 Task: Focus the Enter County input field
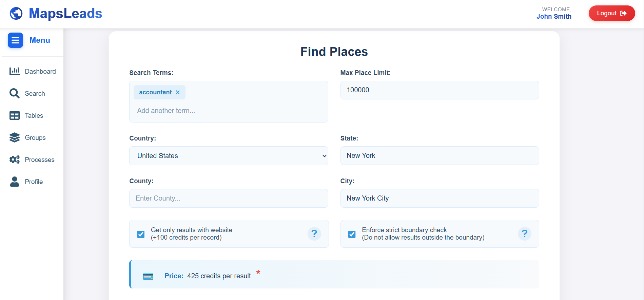point(229,198)
